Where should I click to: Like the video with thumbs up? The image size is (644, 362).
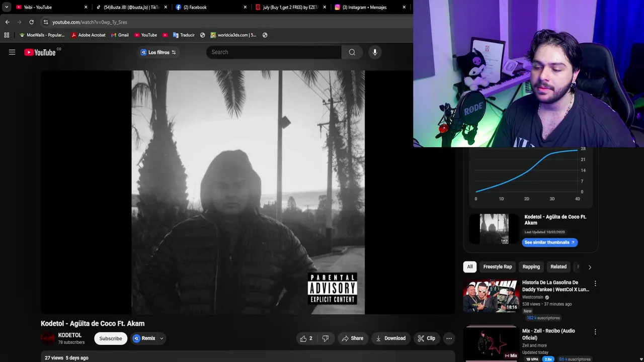coord(306,338)
